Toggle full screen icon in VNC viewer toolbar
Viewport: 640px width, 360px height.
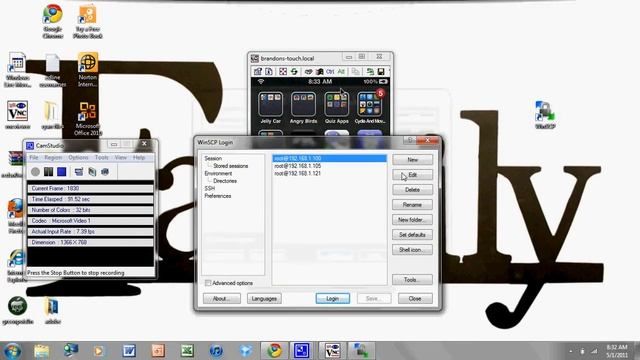click(283, 72)
